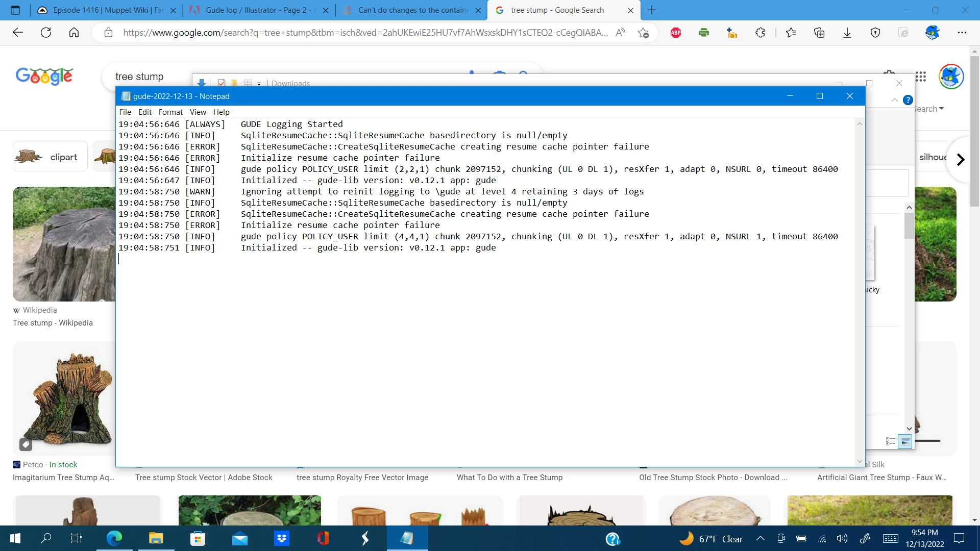The image size is (980, 551).
Task: Click the blue Explorer help question icon
Action: point(908,100)
